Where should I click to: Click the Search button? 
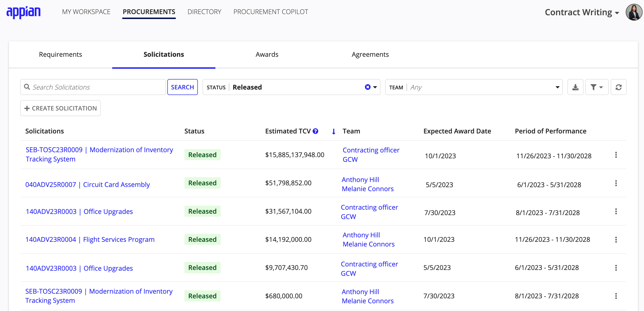[x=183, y=87]
